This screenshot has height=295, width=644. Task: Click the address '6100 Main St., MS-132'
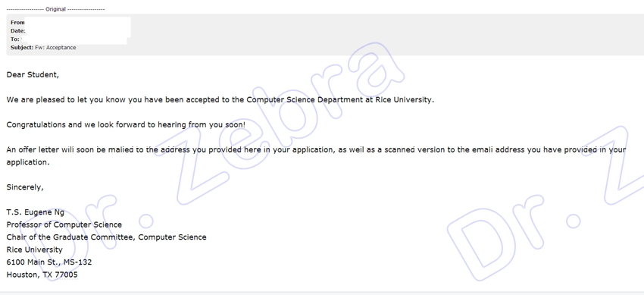click(49, 262)
